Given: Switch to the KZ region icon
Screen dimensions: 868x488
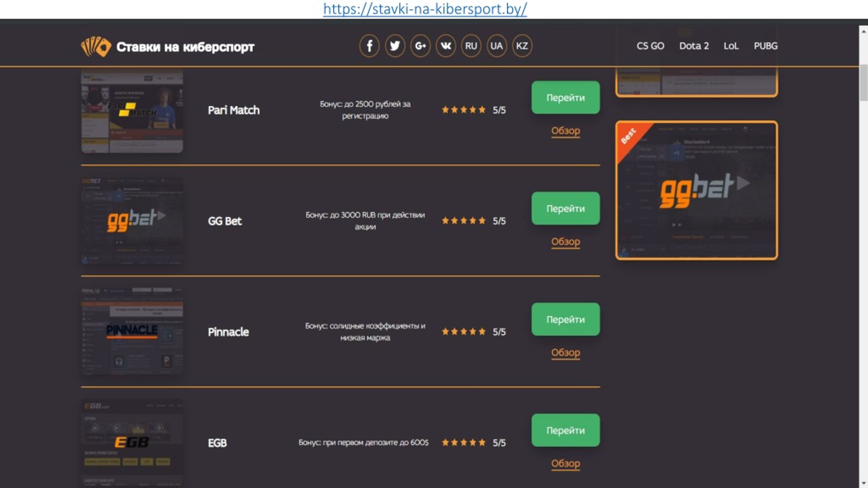Looking at the screenshot, I should click(x=522, y=46).
